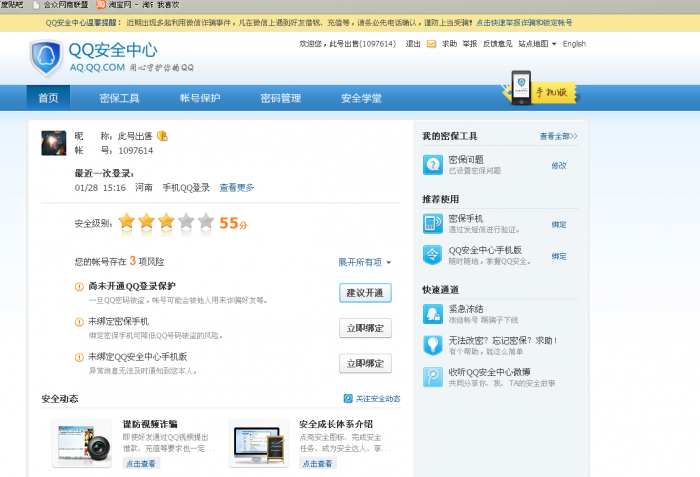
Task: Click the 安全成长体系介绍 article title
Action: click(x=336, y=424)
